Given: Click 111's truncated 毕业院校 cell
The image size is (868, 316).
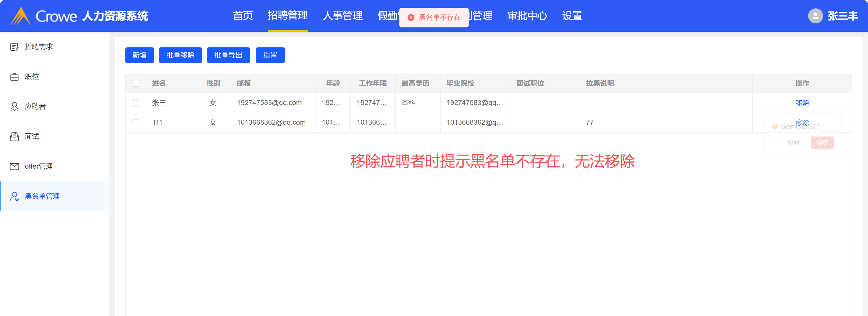Looking at the screenshot, I should click(x=475, y=122).
